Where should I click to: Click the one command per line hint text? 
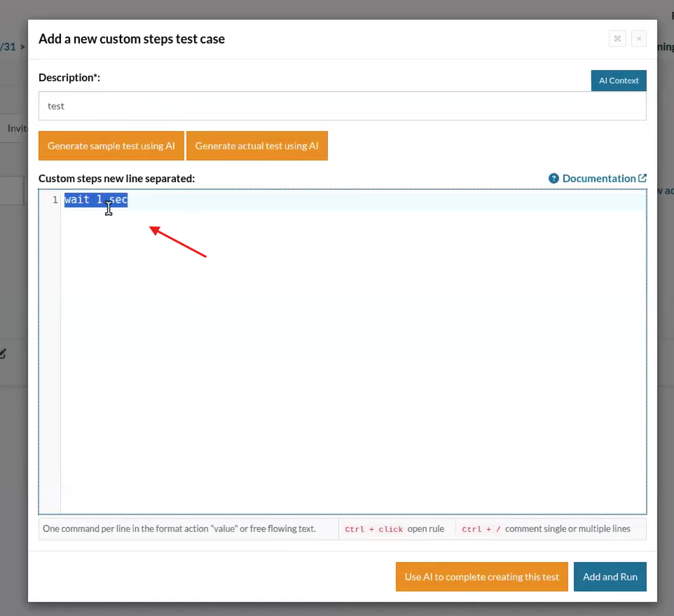coord(179,529)
